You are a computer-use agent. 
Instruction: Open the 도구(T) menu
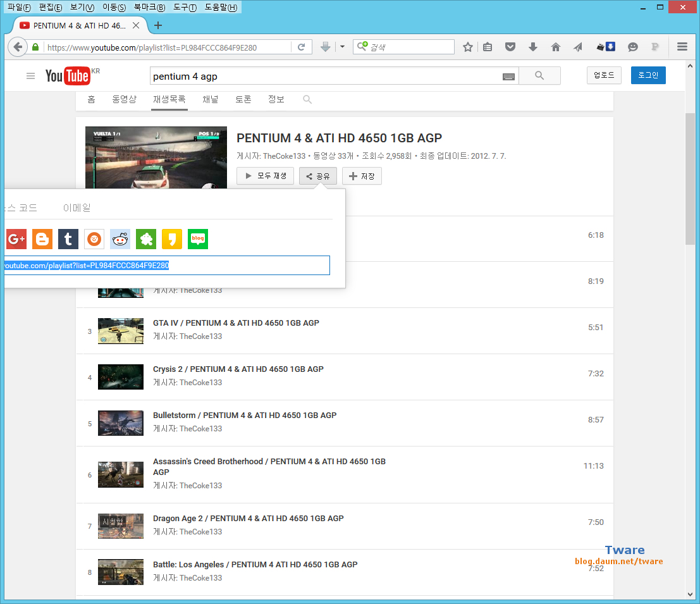pos(185,7)
